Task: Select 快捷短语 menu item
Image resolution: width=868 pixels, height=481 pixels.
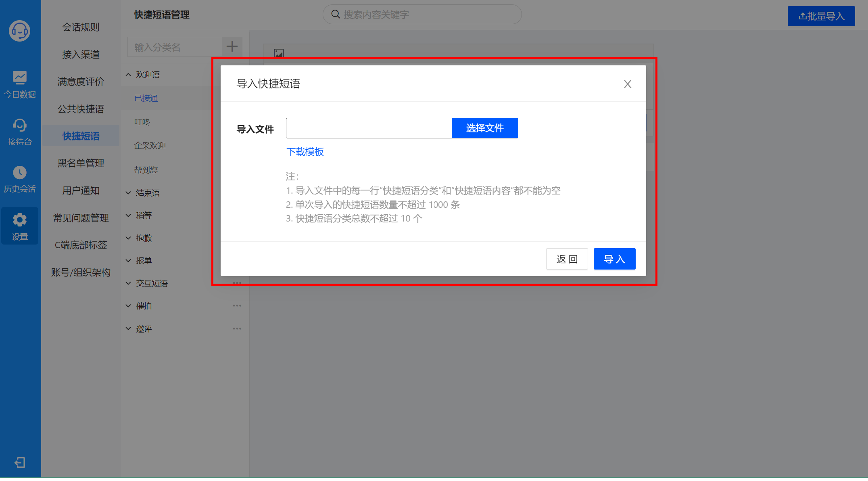Action: 81,135
